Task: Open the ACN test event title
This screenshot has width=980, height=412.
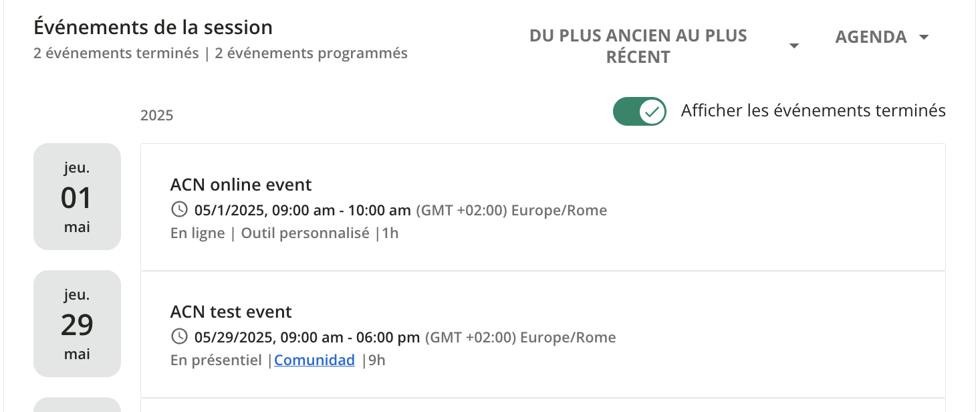Action: coord(231,312)
